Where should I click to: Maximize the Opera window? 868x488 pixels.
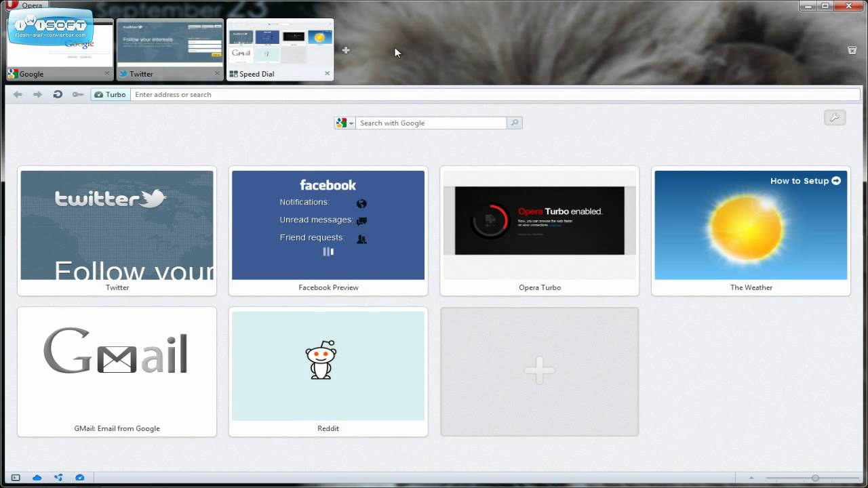point(825,5)
